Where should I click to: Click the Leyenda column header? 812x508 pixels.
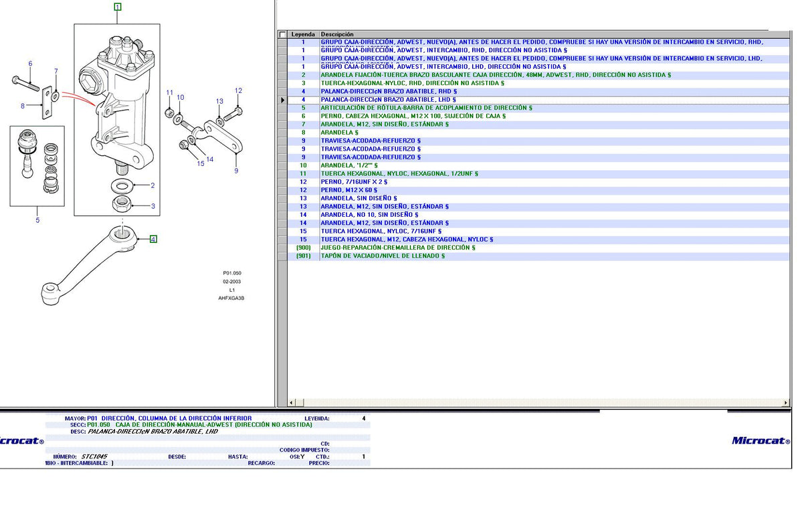click(303, 34)
